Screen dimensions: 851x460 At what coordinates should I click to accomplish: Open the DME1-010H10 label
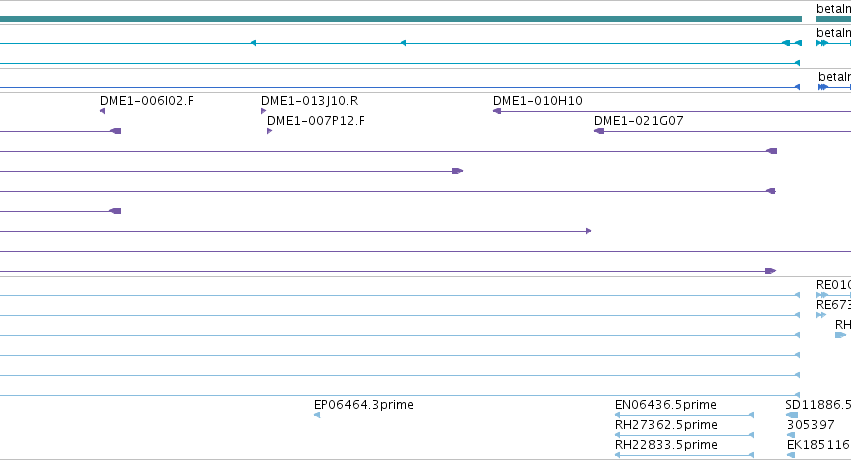tap(538, 101)
